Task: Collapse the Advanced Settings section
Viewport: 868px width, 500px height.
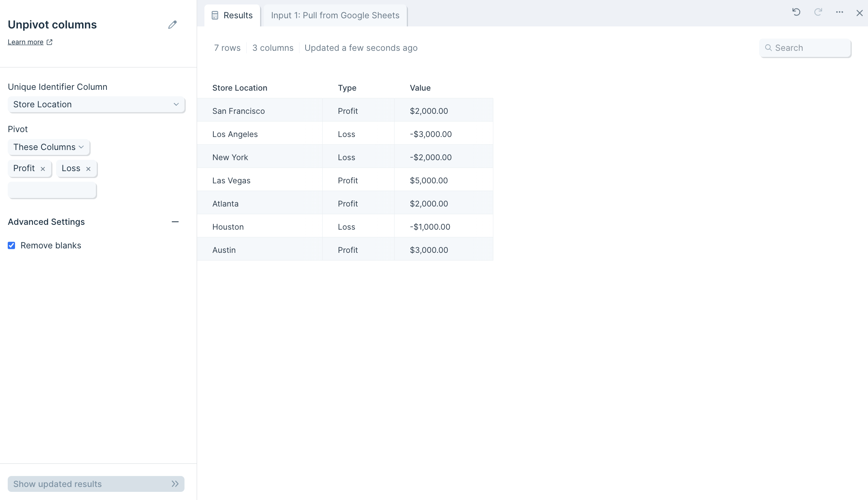Action: [175, 222]
